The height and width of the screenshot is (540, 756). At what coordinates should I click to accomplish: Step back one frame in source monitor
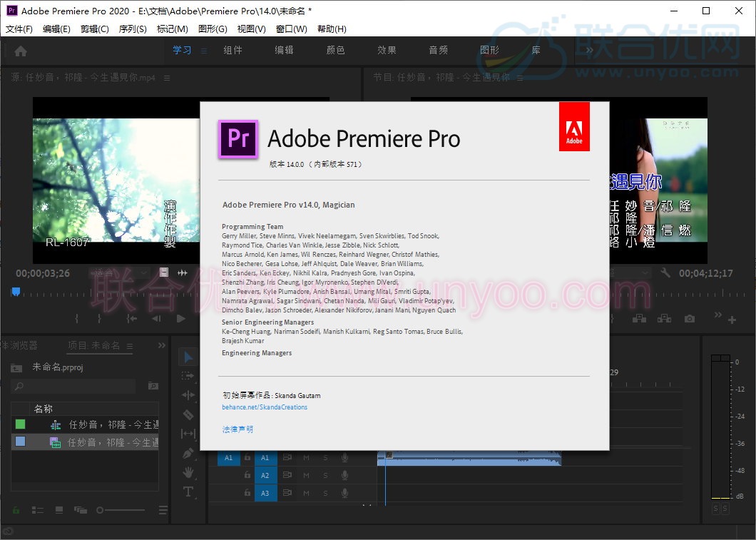coord(156,319)
